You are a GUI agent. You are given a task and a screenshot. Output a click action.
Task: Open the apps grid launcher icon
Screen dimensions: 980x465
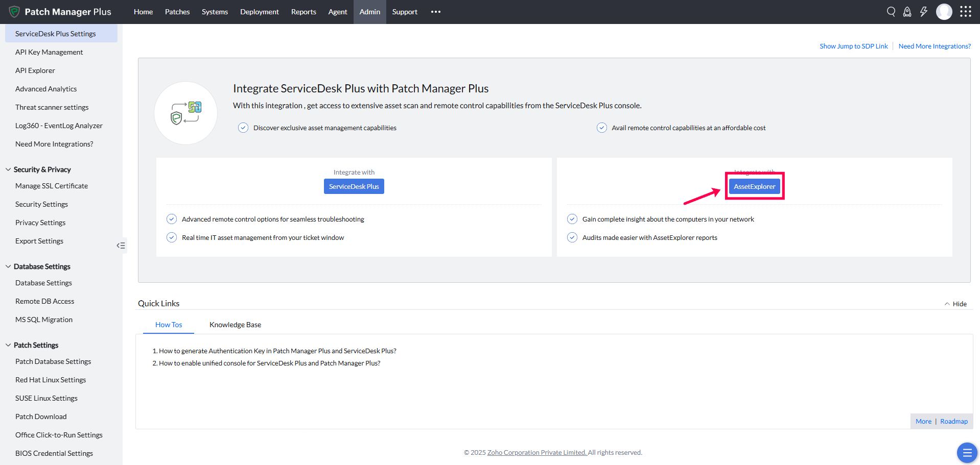(966, 12)
